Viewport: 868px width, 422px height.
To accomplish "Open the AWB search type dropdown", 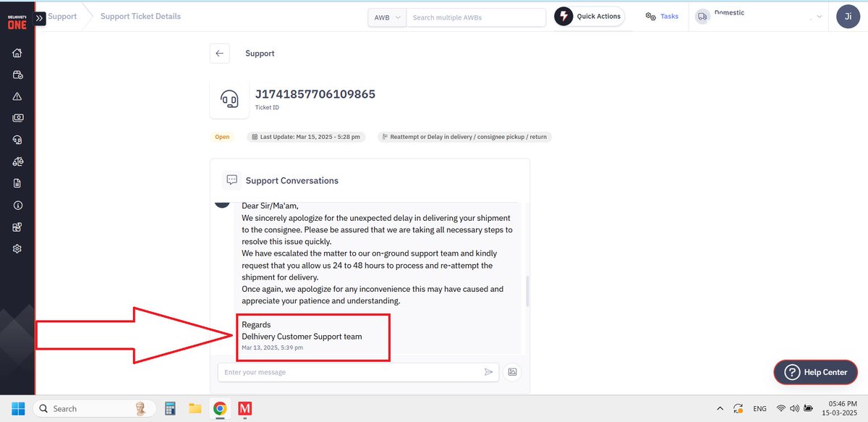I will pyautogui.click(x=387, y=17).
